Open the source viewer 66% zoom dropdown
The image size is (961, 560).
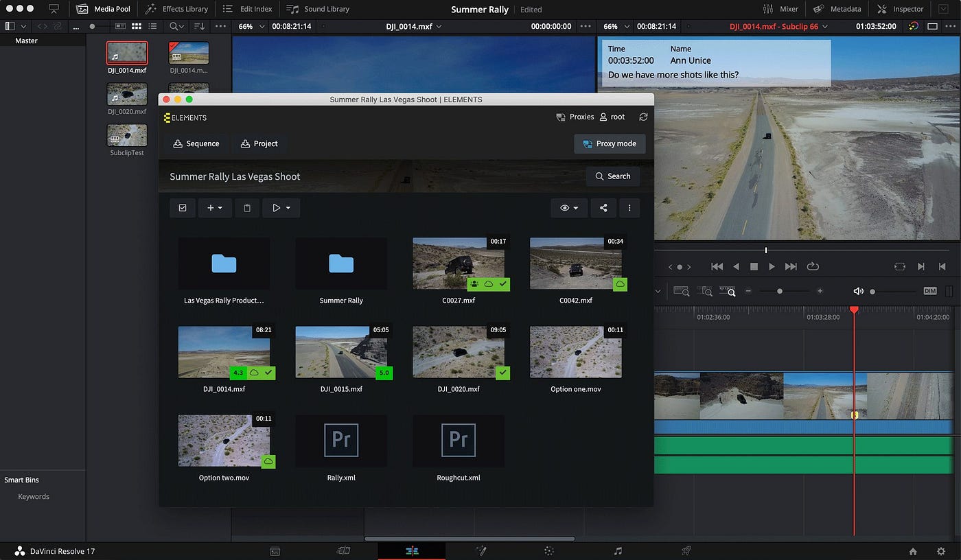tap(250, 26)
